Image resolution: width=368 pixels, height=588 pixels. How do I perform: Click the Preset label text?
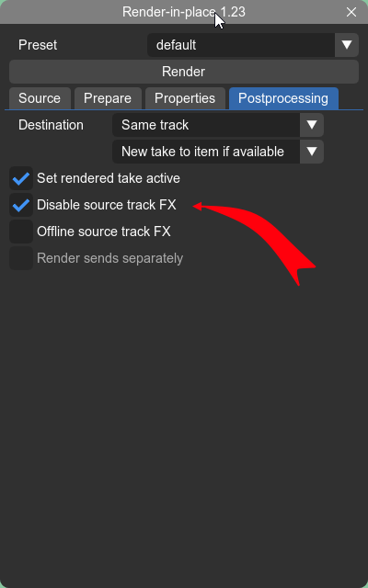pyautogui.click(x=38, y=45)
